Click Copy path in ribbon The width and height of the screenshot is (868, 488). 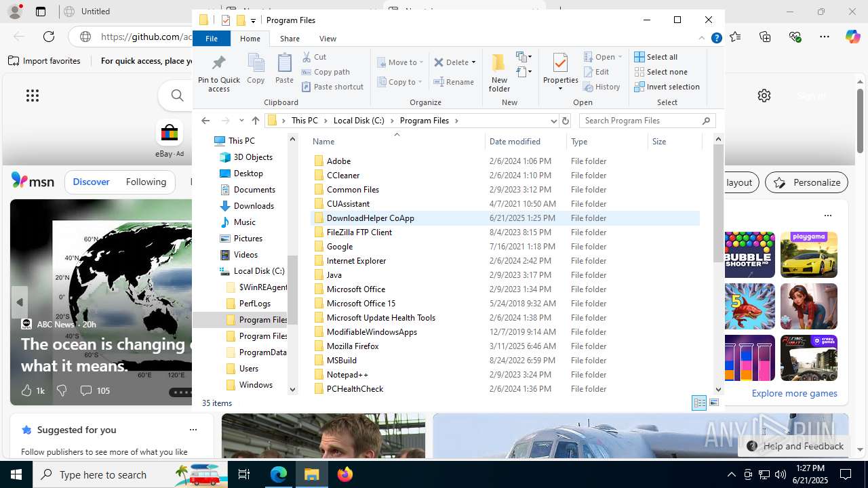click(x=325, y=72)
